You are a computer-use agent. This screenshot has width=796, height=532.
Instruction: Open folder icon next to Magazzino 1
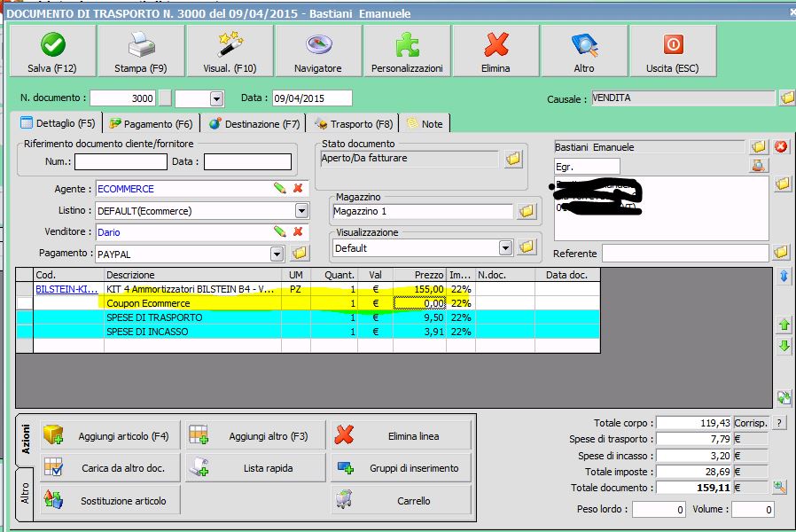pyautogui.click(x=527, y=211)
